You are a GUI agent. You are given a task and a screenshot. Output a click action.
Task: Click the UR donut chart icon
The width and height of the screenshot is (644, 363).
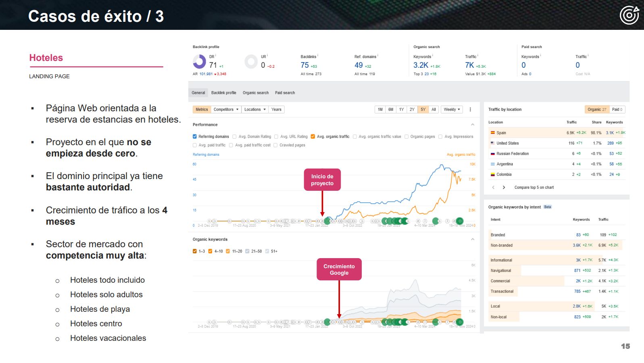[x=251, y=62]
